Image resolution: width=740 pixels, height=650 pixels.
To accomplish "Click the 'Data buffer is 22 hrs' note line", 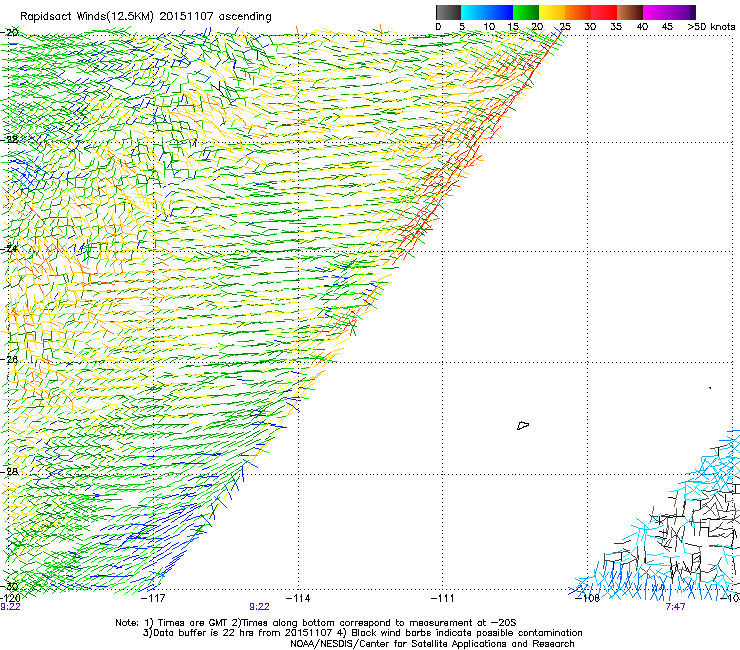I will [362, 633].
